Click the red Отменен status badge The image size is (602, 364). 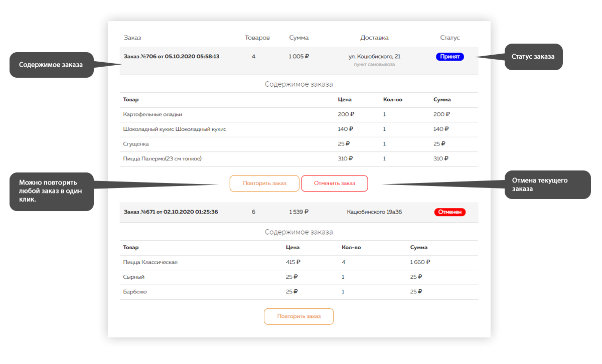tap(449, 212)
